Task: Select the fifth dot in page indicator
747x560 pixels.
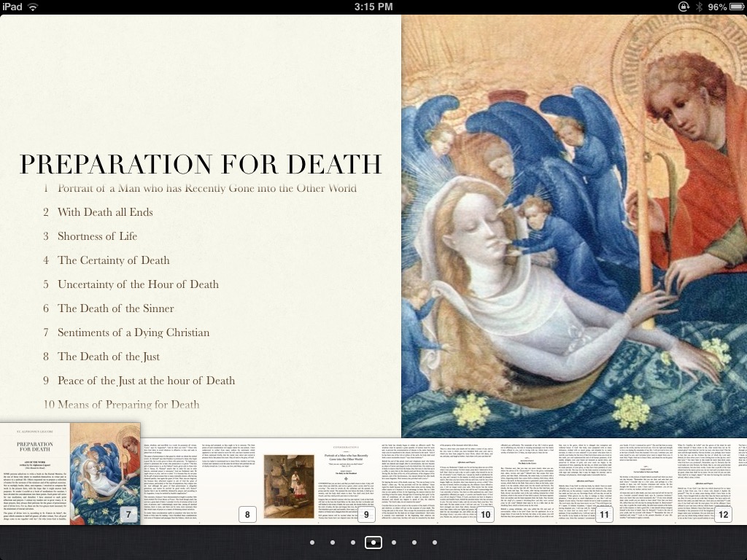Action: [x=394, y=542]
